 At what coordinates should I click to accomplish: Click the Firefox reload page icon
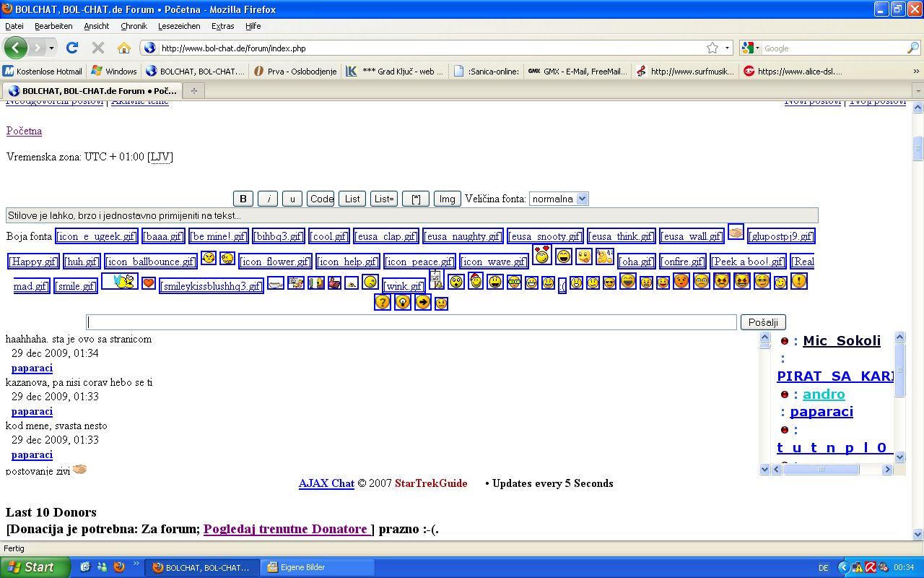[x=72, y=48]
